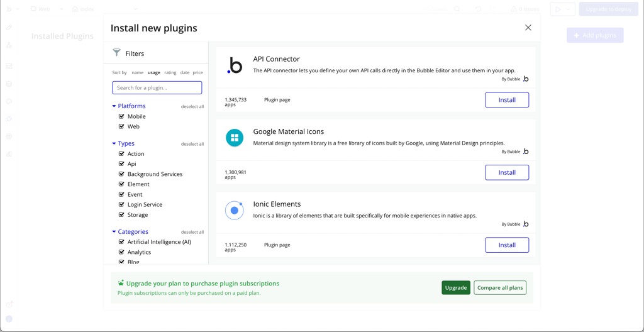This screenshot has width=644, height=332.
Task: Open the index page selector dropdown
Action: (136, 9)
